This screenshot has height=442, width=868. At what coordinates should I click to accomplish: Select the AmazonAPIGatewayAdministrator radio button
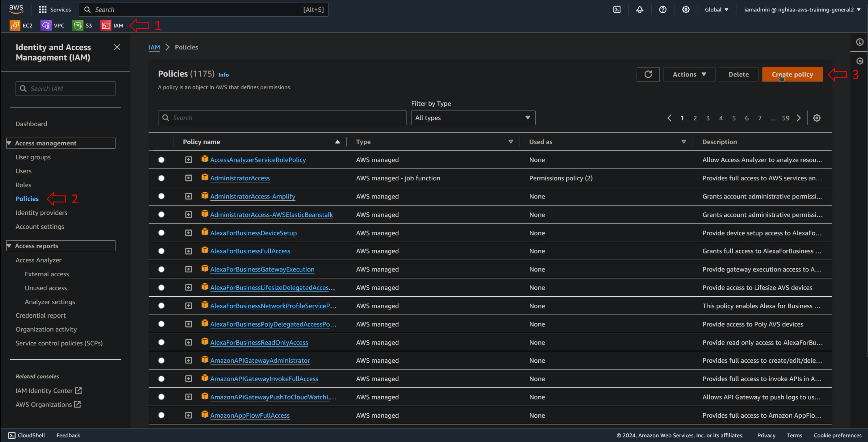point(161,360)
